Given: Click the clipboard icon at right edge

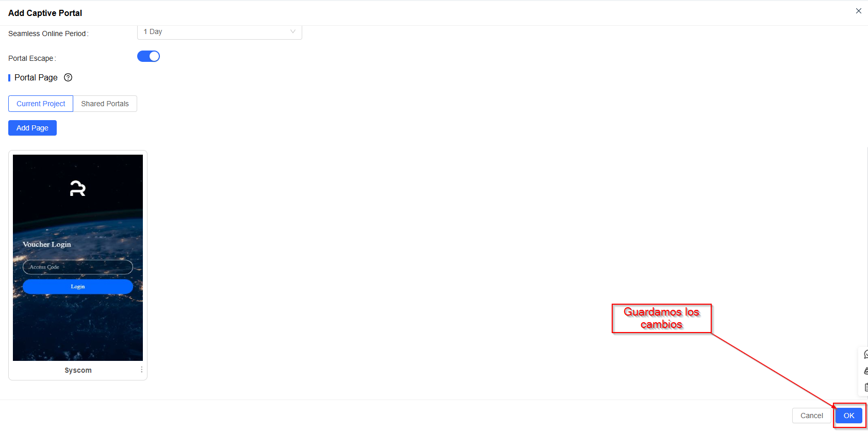Looking at the screenshot, I should click(865, 387).
